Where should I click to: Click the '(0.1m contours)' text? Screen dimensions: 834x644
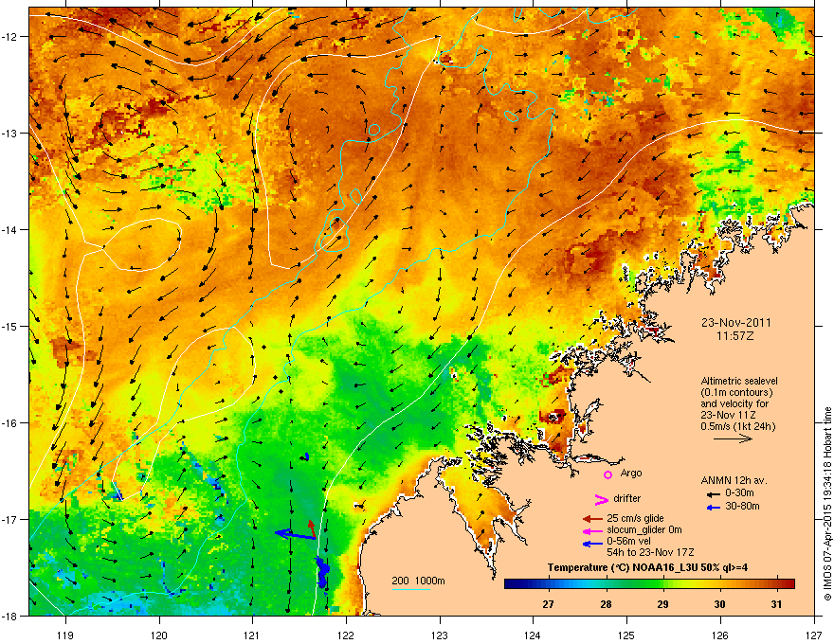coord(736,393)
